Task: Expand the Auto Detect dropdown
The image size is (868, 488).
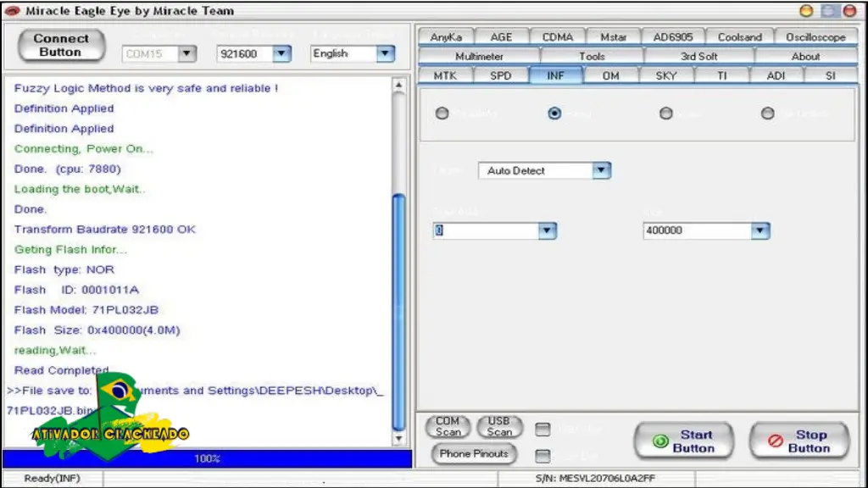Action: 601,170
